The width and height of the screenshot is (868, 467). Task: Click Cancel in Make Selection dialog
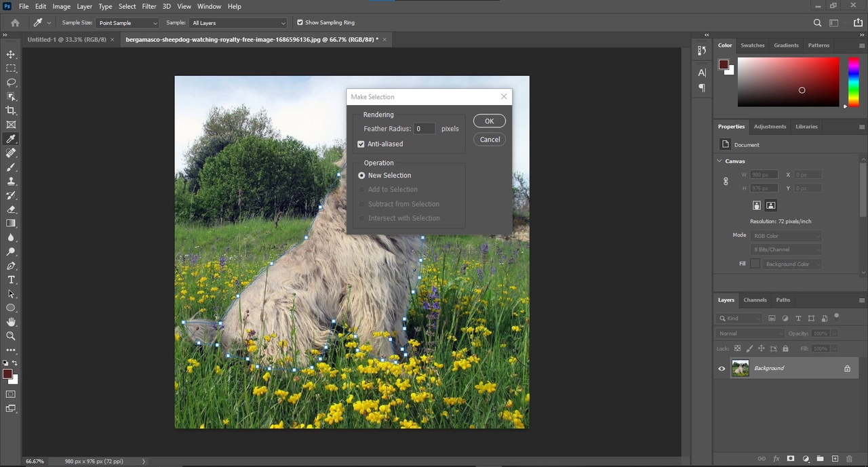coord(489,140)
